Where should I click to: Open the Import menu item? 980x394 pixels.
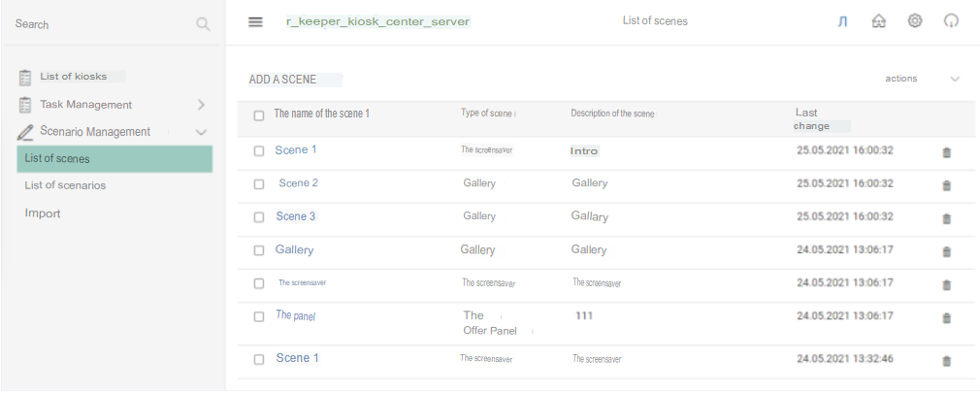point(43,213)
